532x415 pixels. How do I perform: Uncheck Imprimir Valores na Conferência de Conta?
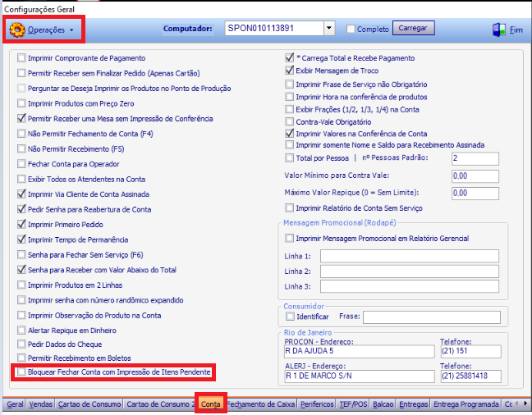coord(290,133)
